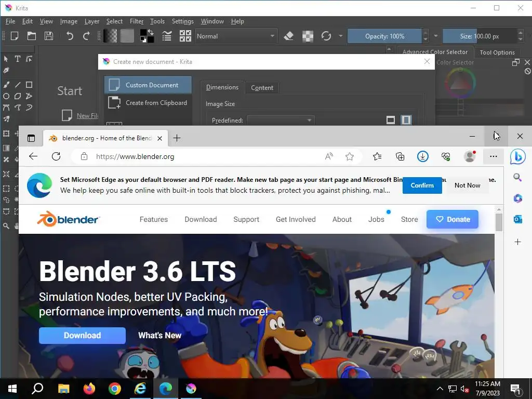Open Krita's Settings menu

(182, 21)
